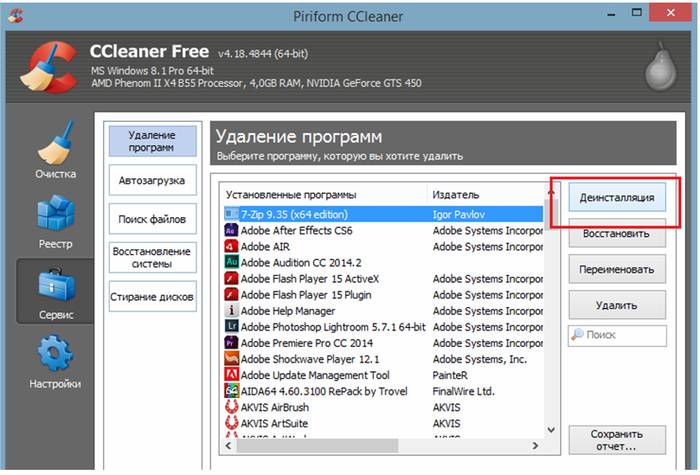The image size is (700, 475).
Task: Select Adobe After Effects CS6 entry
Action: point(383,230)
